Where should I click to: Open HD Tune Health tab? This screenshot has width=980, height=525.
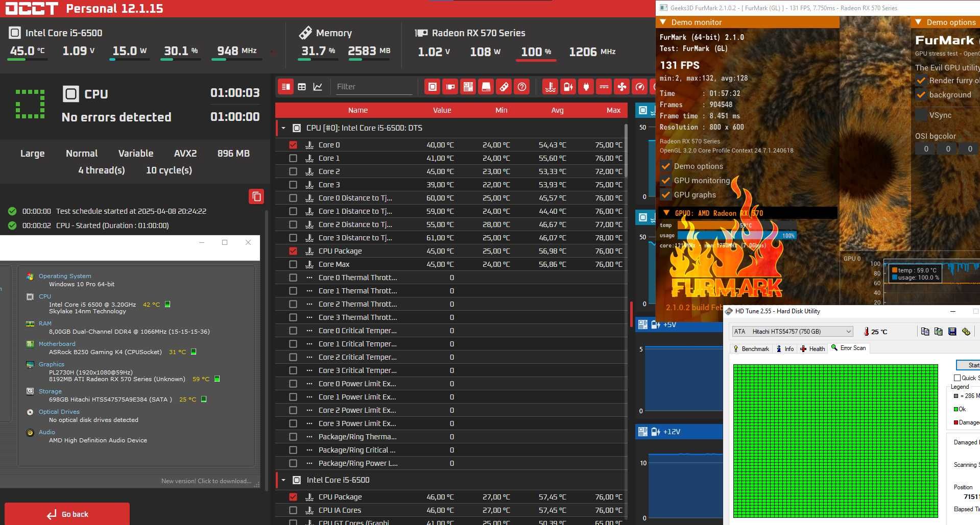point(812,349)
